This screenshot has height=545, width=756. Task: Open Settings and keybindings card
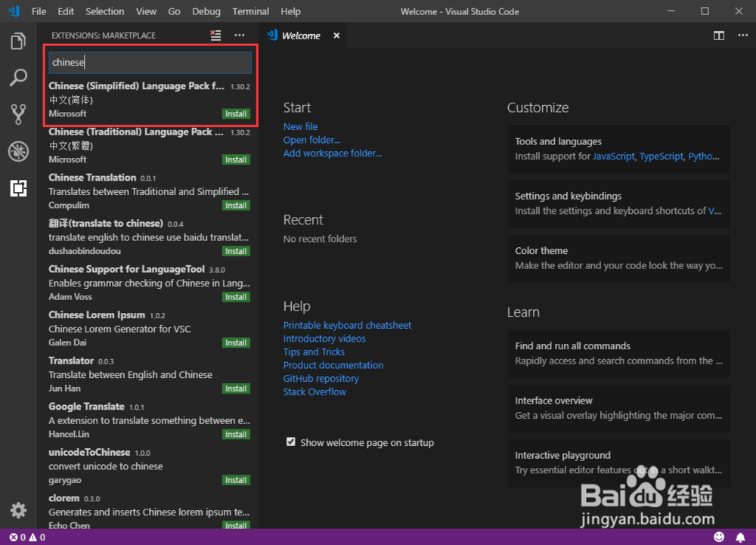point(618,203)
